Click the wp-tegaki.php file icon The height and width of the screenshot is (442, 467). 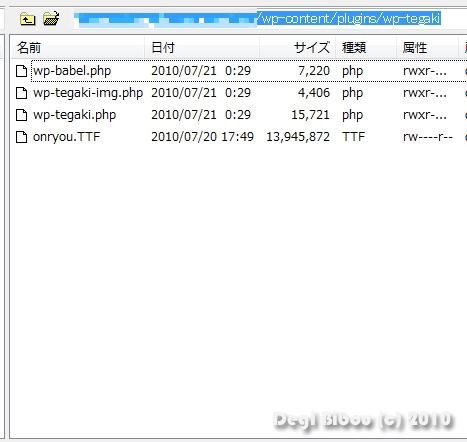[x=22, y=115]
